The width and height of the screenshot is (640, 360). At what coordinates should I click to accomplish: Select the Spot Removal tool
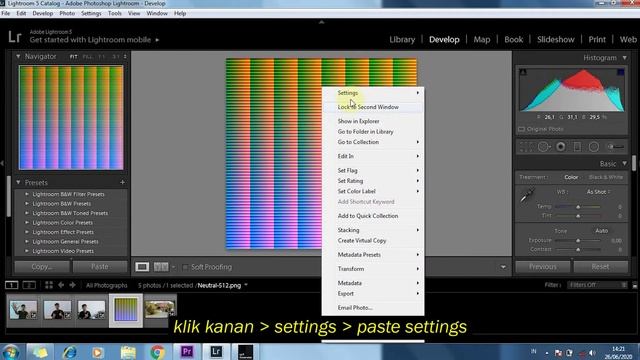click(544, 147)
